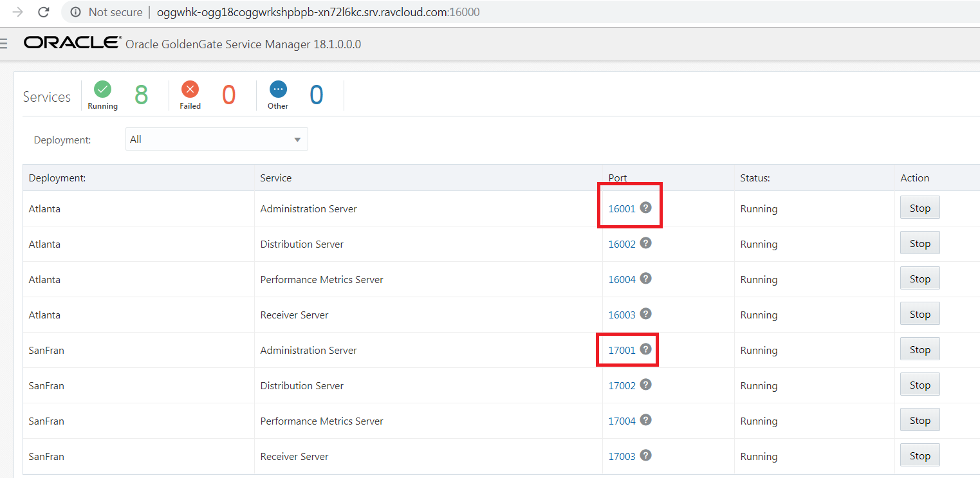The width and height of the screenshot is (980, 478).
Task: Click the SanFran Performance Metrics Server service name
Action: (x=322, y=421)
